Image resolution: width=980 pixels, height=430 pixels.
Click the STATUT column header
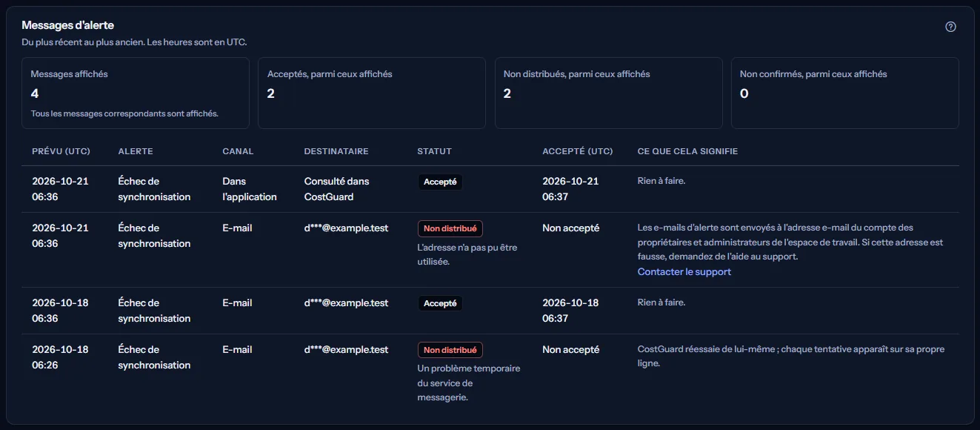[x=434, y=151]
